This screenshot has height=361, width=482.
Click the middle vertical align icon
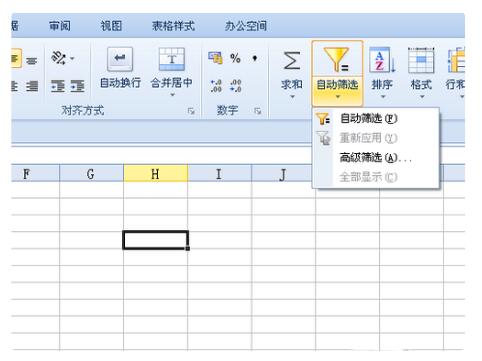[x=32, y=61]
